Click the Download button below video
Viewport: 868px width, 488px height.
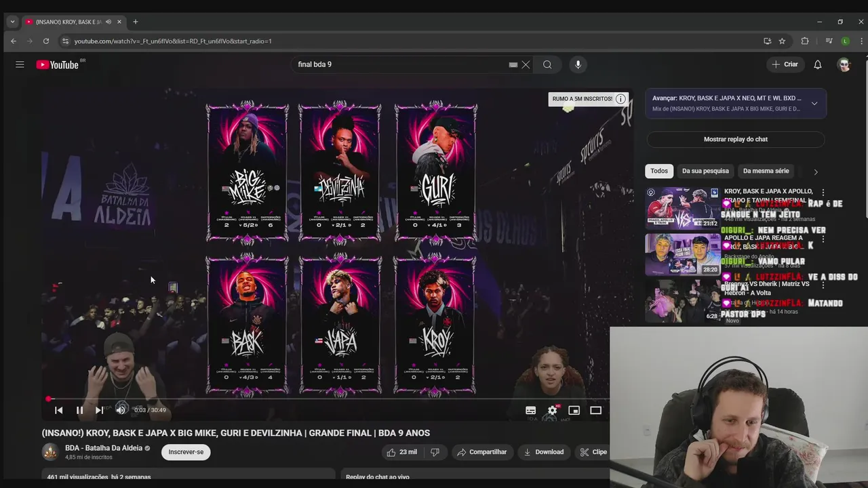click(x=544, y=452)
